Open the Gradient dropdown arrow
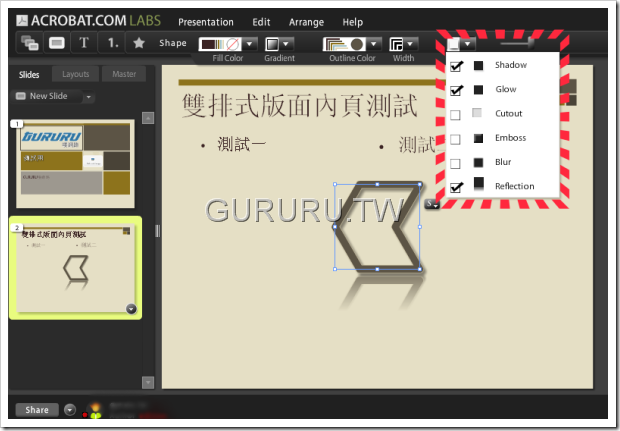 pos(286,44)
